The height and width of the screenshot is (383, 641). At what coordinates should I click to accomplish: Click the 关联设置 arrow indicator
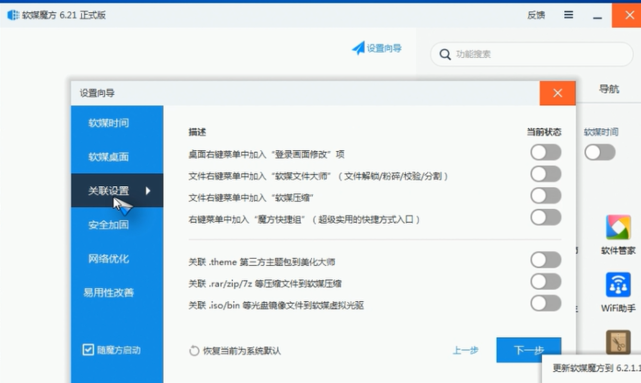click(x=148, y=190)
